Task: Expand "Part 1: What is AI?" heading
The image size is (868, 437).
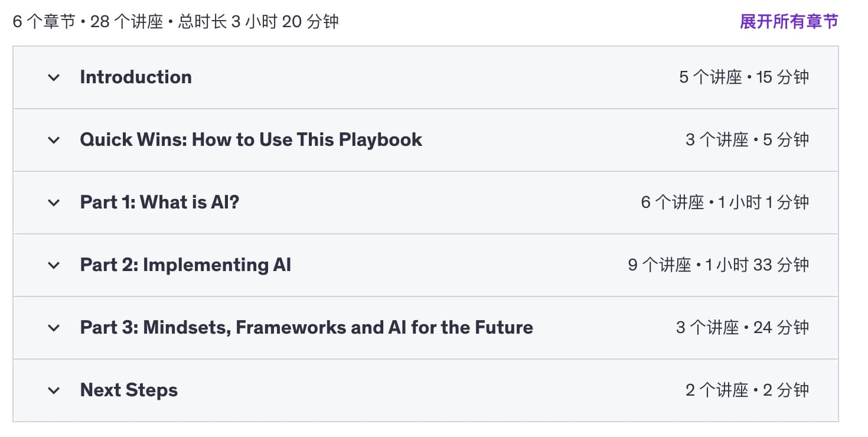Action: coord(159,203)
